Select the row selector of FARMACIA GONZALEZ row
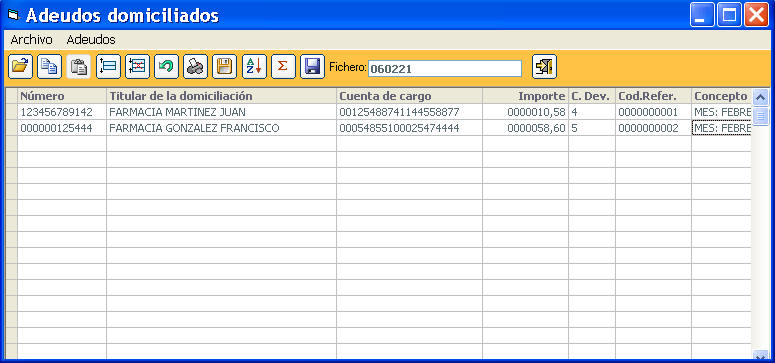Viewport: 775px width, 363px height. tap(11, 128)
